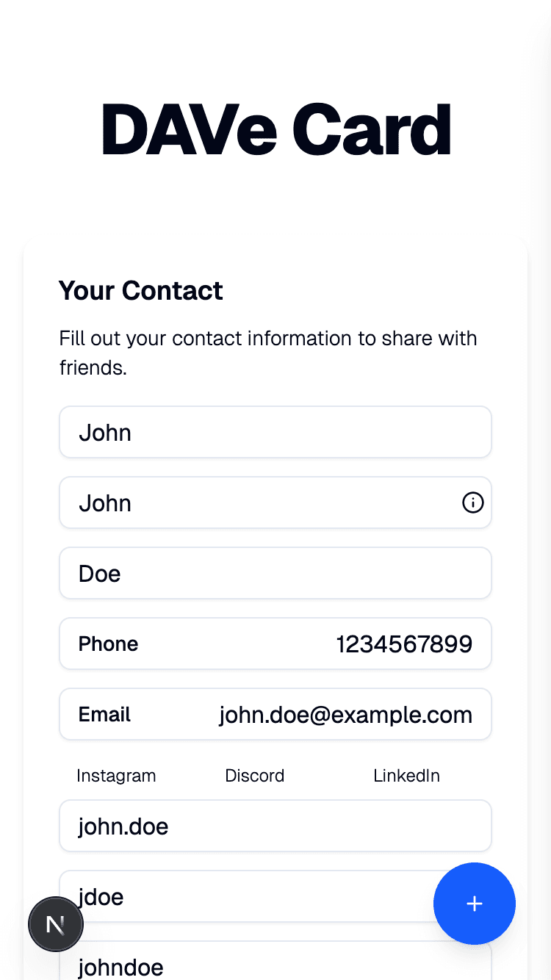Open the Next.js dev tools badge
551x980 pixels.
click(x=56, y=924)
